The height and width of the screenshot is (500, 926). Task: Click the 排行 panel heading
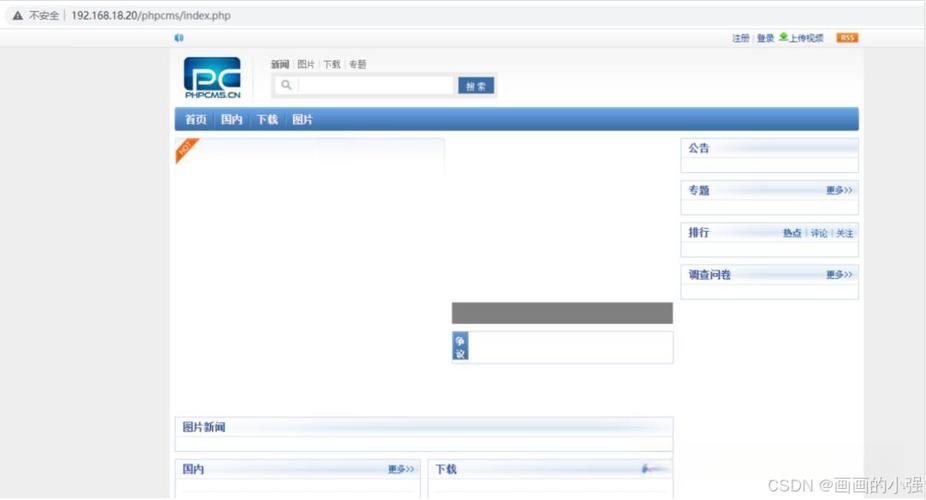click(699, 233)
